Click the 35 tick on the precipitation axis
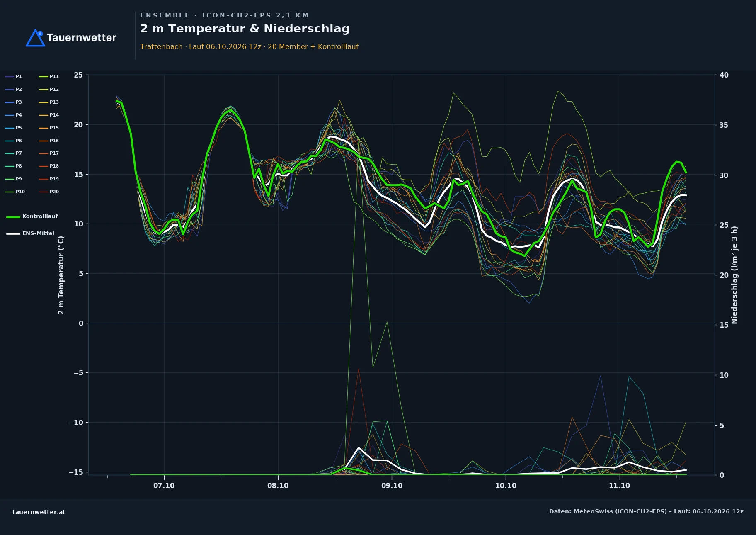Image resolution: width=756 pixels, height=535 pixels. click(724, 125)
